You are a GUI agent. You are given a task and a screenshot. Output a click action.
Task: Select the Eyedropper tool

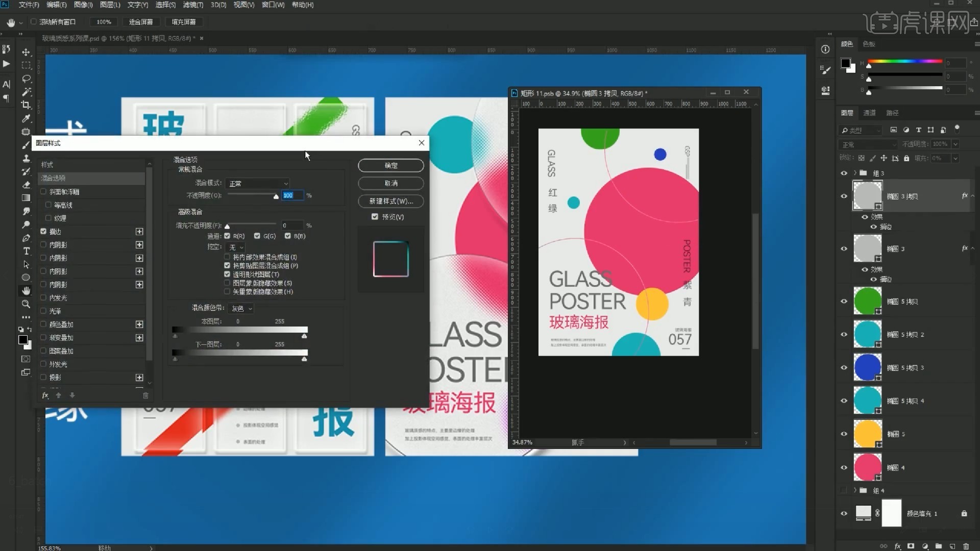pyautogui.click(x=26, y=118)
